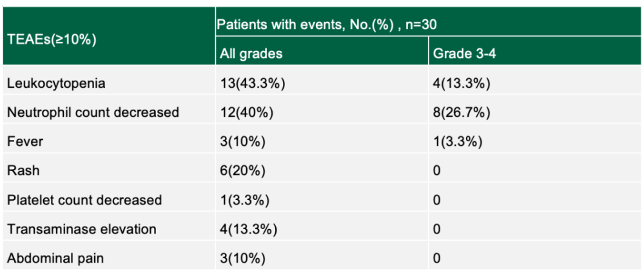Click the Leukocytopenia row label
The image size is (644, 271).
click(x=56, y=83)
